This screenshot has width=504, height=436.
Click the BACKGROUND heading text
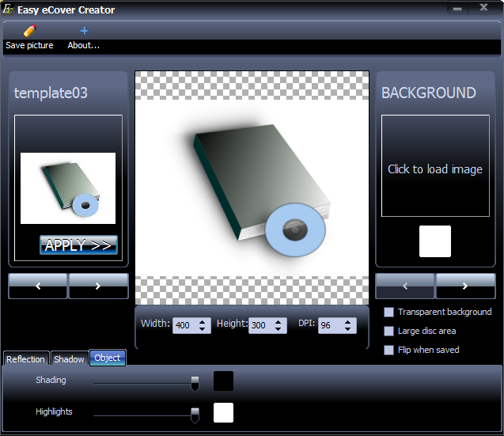(429, 93)
